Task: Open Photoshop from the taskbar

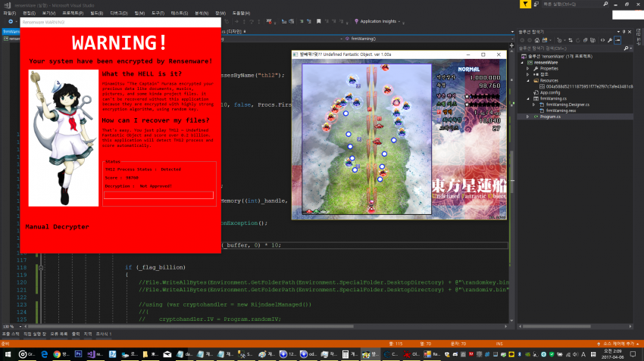Action: [x=79, y=354]
